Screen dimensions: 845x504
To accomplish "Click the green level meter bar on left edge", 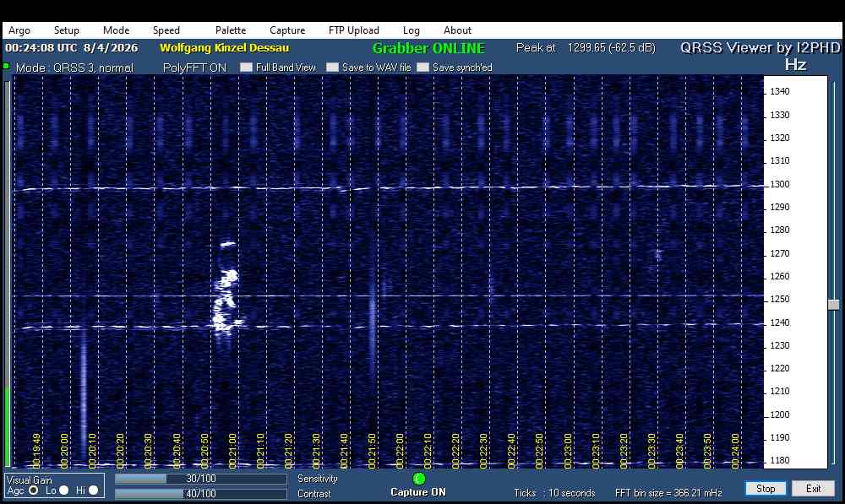I will [x=7, y=425].
